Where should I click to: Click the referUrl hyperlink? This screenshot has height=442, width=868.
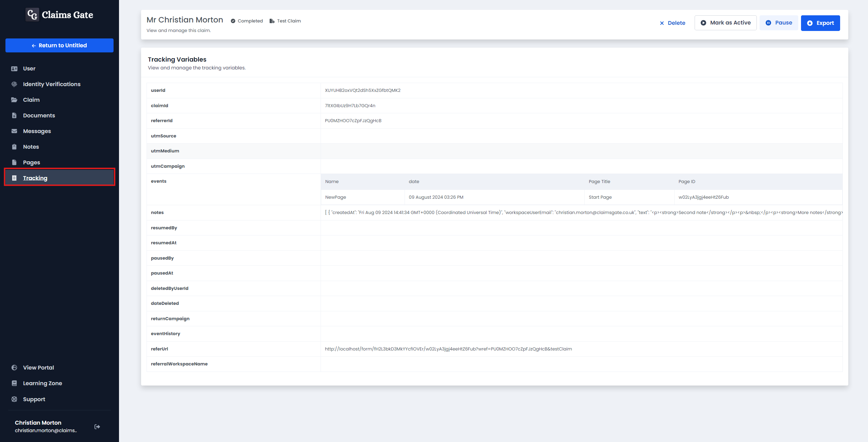tap(448, 348)
